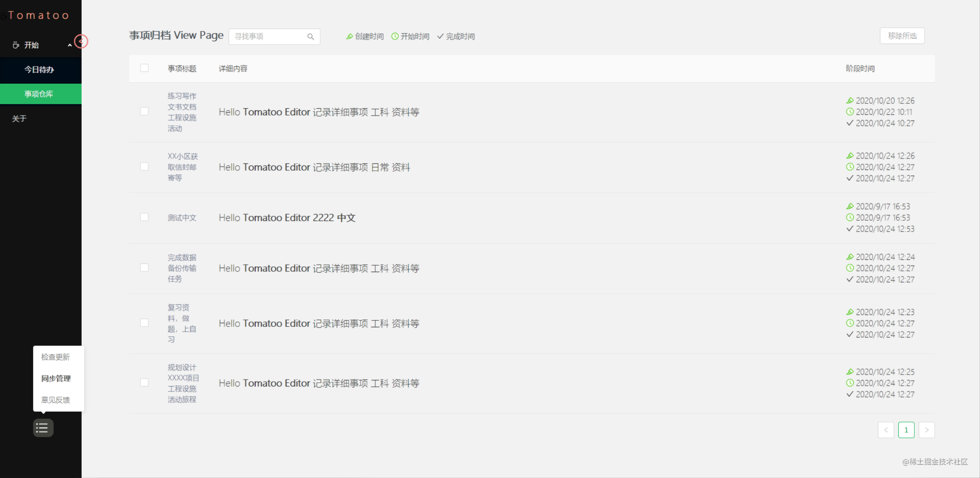
Task: Collapse the 开始 menu caret
Action: (70, 45)
